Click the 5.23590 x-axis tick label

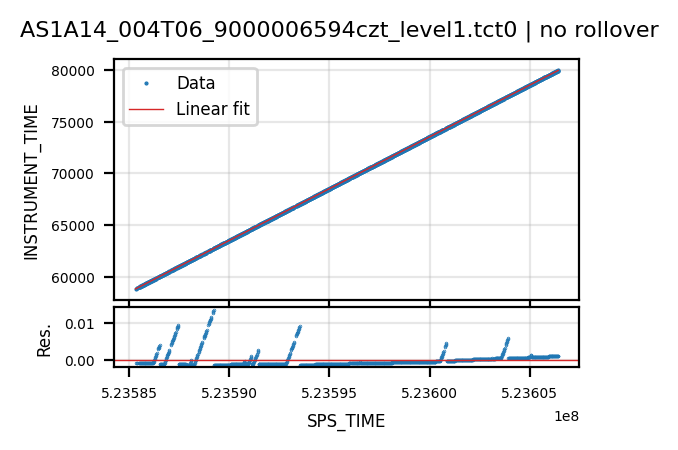coord(229,393)
